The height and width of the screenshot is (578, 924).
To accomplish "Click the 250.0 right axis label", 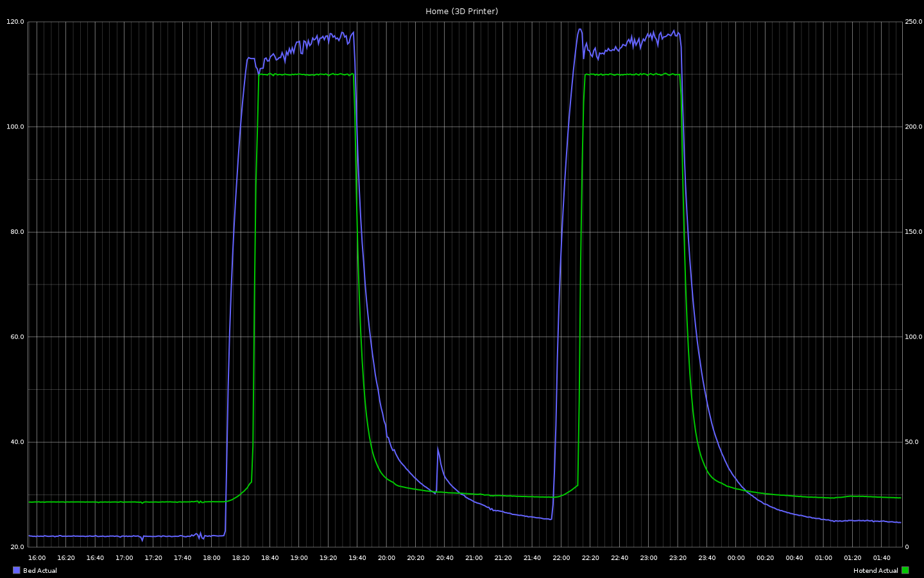I will coord(913,22).
